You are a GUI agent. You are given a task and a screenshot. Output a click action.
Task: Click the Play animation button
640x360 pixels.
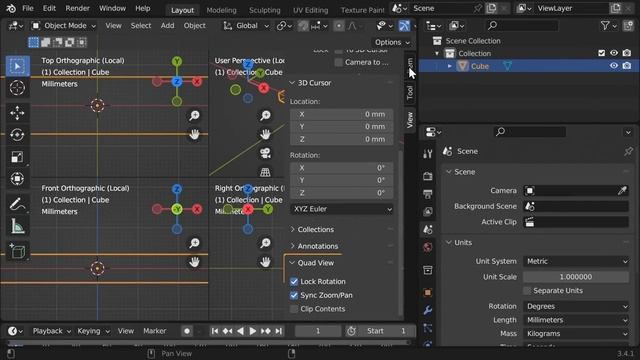(253, 331)
